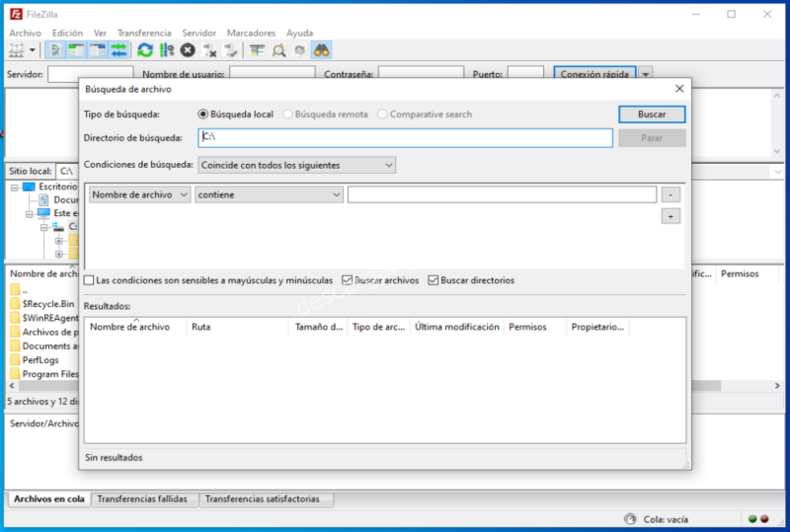Toggle transfer queue display icon

click(x=118, y=50)
